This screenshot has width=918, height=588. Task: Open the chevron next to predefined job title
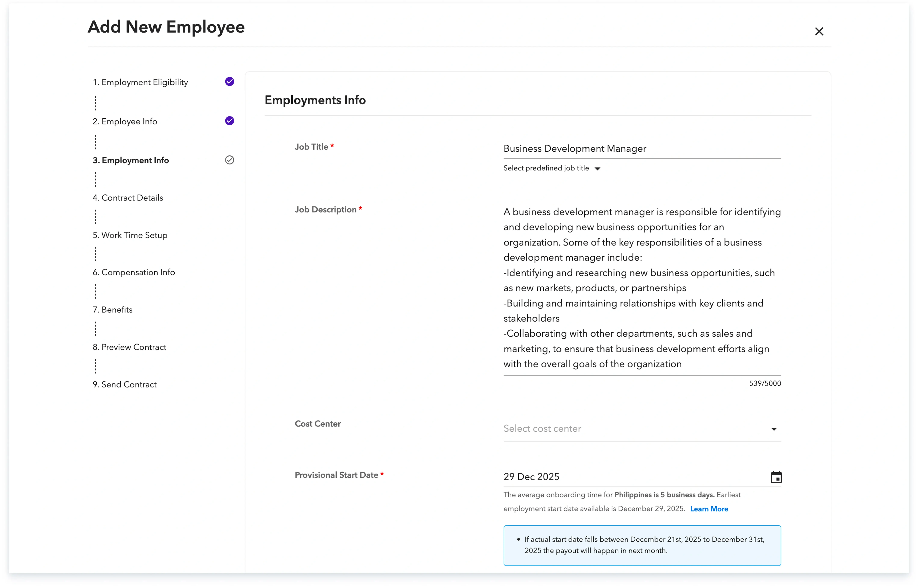[x=597, y=168]
